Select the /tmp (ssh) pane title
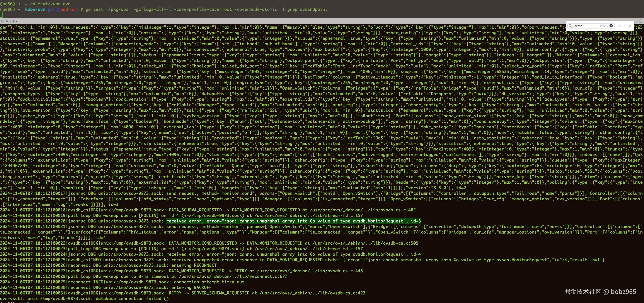Viewport: 644px width, 303px height. (x=13, y=21)
